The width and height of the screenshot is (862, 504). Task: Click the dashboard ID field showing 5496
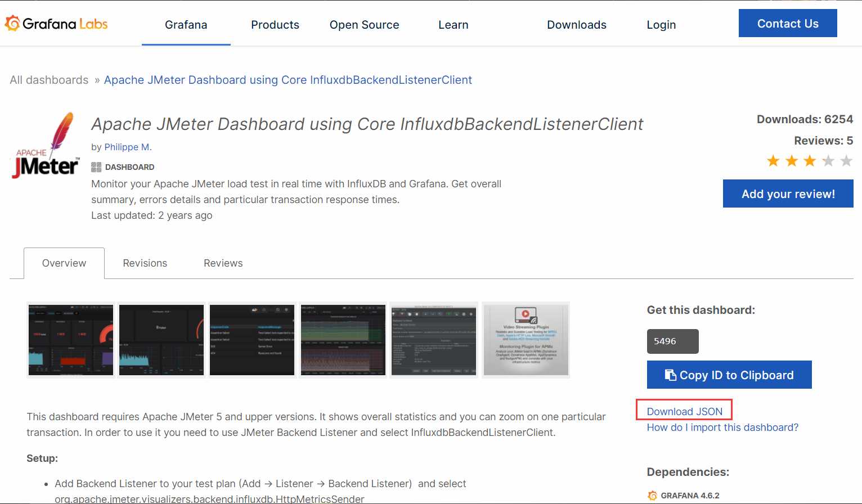(673, 341)
